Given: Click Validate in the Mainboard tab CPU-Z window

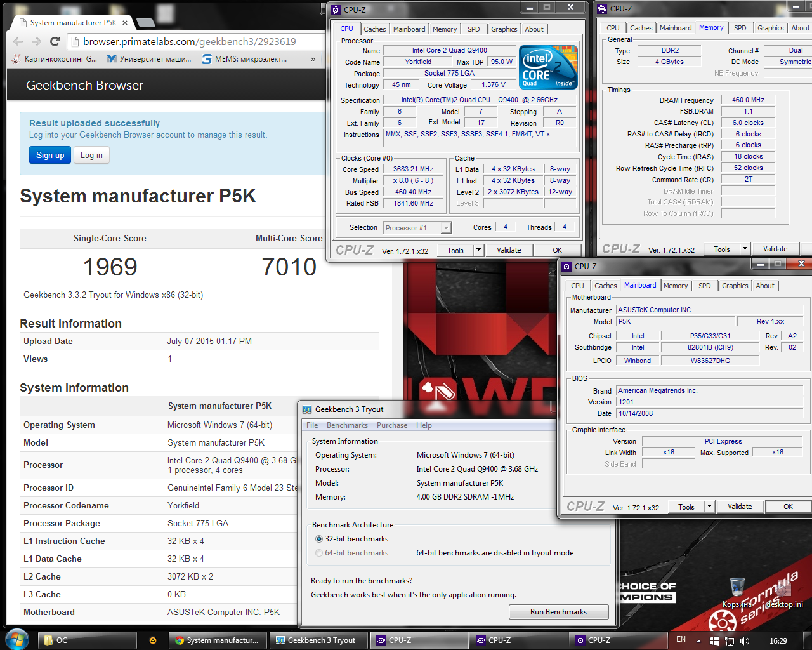Looking at the screenshot, I should 740,507.
